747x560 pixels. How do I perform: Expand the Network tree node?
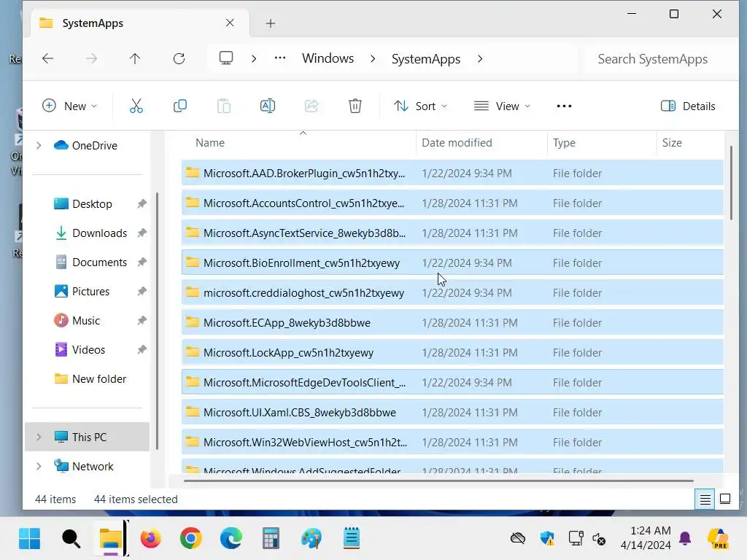point(39,466)
